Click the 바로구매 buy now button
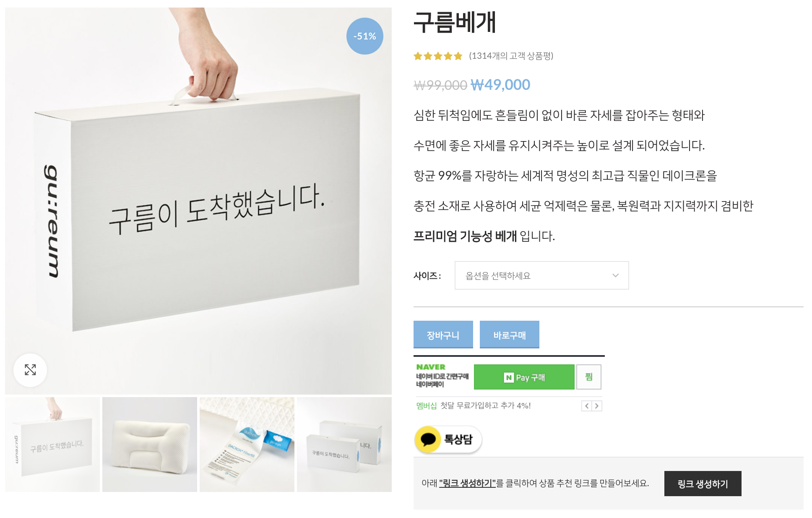 click(x=509, y=335)
